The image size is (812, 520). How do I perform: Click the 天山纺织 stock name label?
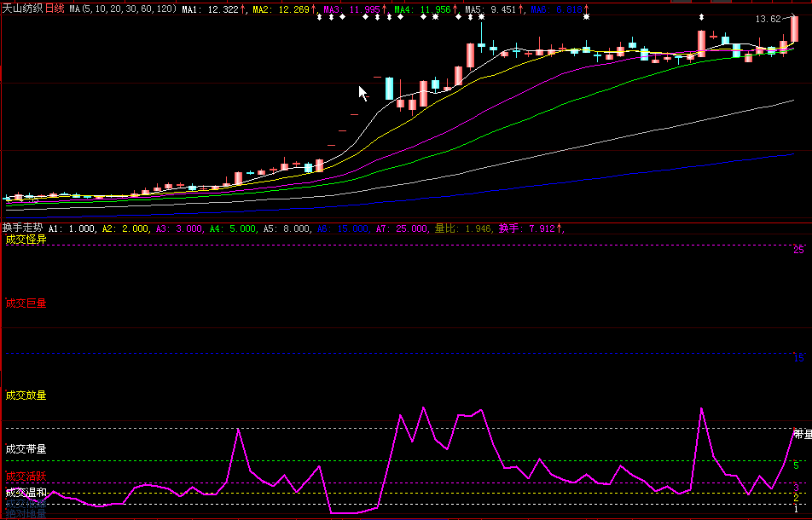pyautogui.click(x=22, y=9)
